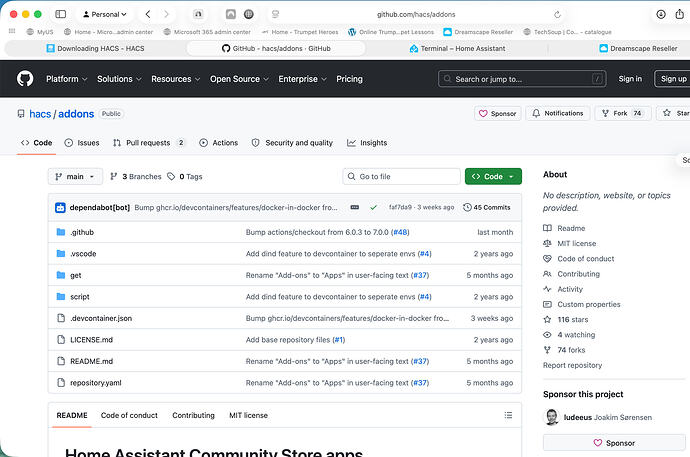Select Code of conduct README tab

pyautogui.click(x=129, y=415)
